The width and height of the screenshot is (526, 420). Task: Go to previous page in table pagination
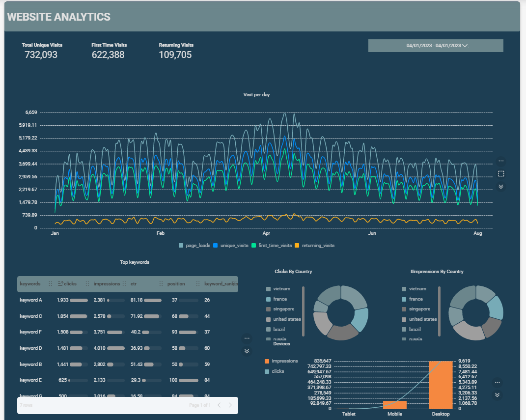click(x=219, y=405)
